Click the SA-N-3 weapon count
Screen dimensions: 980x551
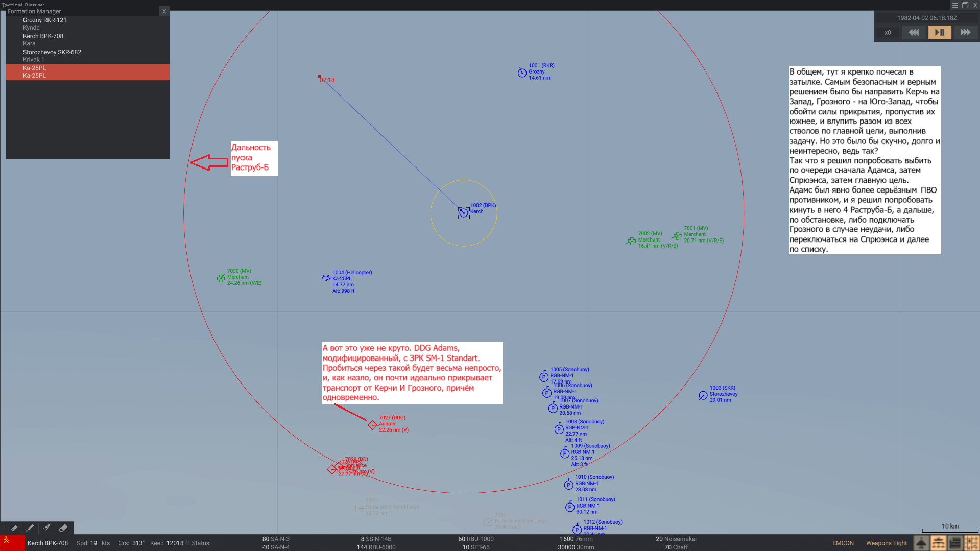(276, 539)
